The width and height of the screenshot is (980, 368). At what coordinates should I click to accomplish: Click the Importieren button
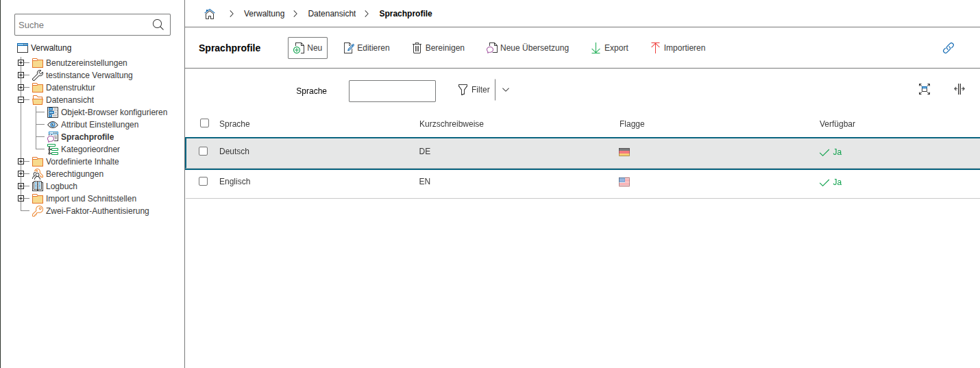(x=678, y=48)
